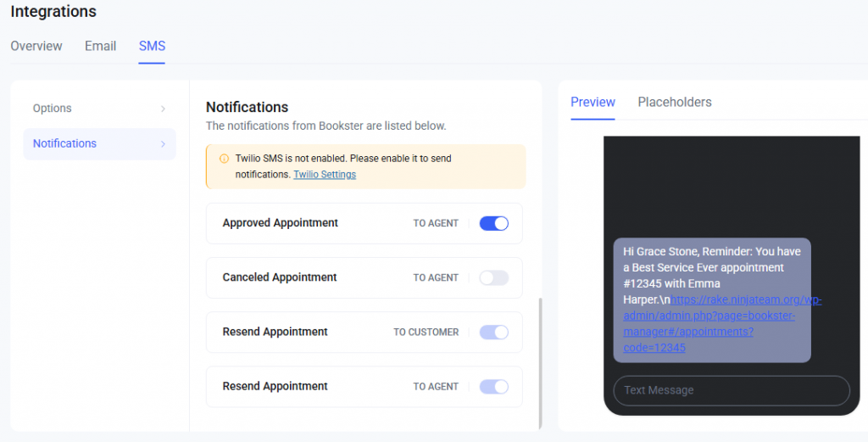Select Notifications in the sidebar
The image size is (868, 442).
pyautogui.click(x=65, y=143)
